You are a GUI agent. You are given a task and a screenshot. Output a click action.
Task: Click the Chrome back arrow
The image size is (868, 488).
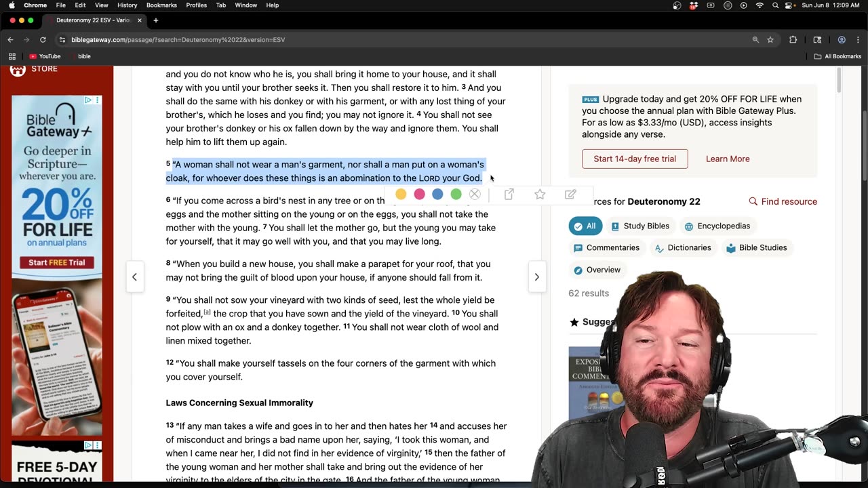10,40
